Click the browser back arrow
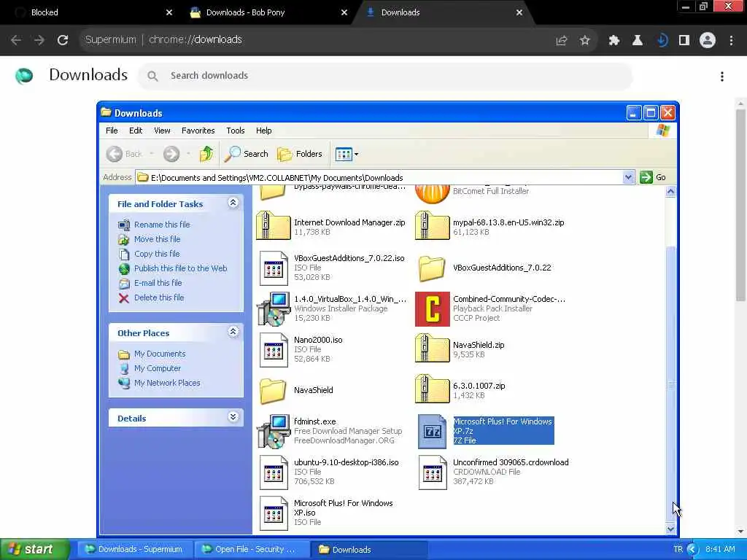747x560 pixels. [16, 40]
